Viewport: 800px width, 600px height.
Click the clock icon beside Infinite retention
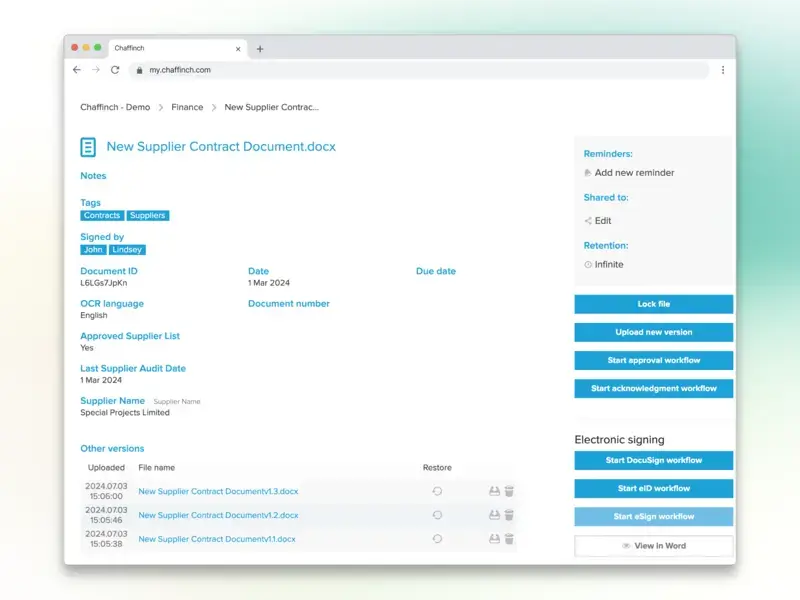pyautogui.click(x=588, y=265)
